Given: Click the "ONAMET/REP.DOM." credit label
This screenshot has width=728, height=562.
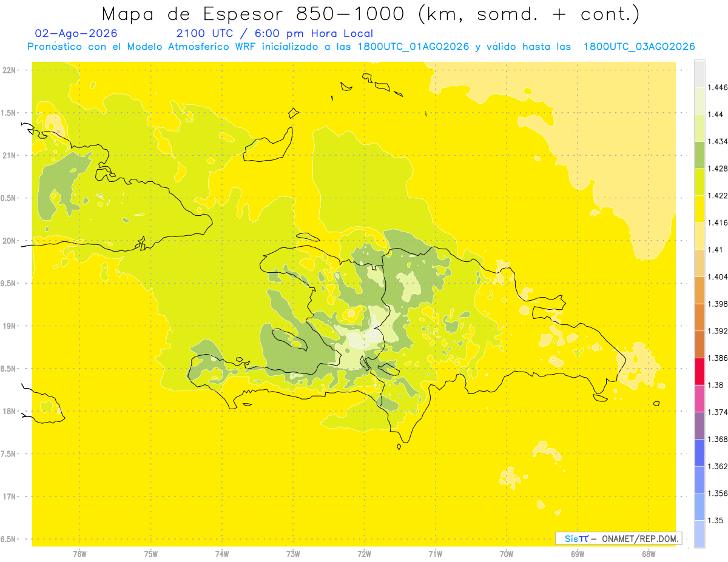Looking at the screenshot, I should (x=639, y=538).
